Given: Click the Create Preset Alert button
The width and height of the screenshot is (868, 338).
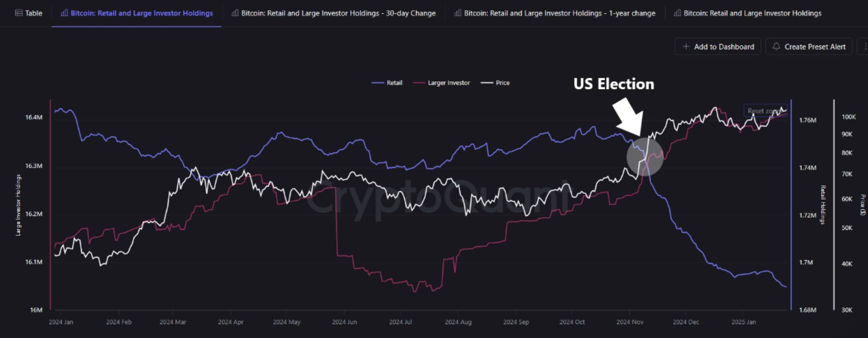Looking at the screenshot, I should 807,47.
